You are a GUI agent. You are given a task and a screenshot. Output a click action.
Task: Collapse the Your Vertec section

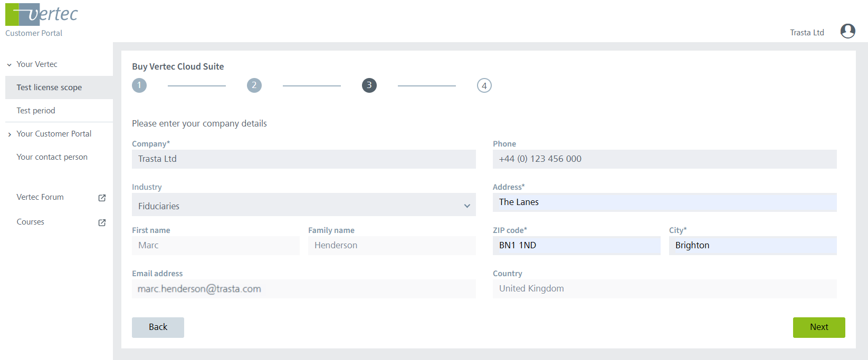pos(9,65)
